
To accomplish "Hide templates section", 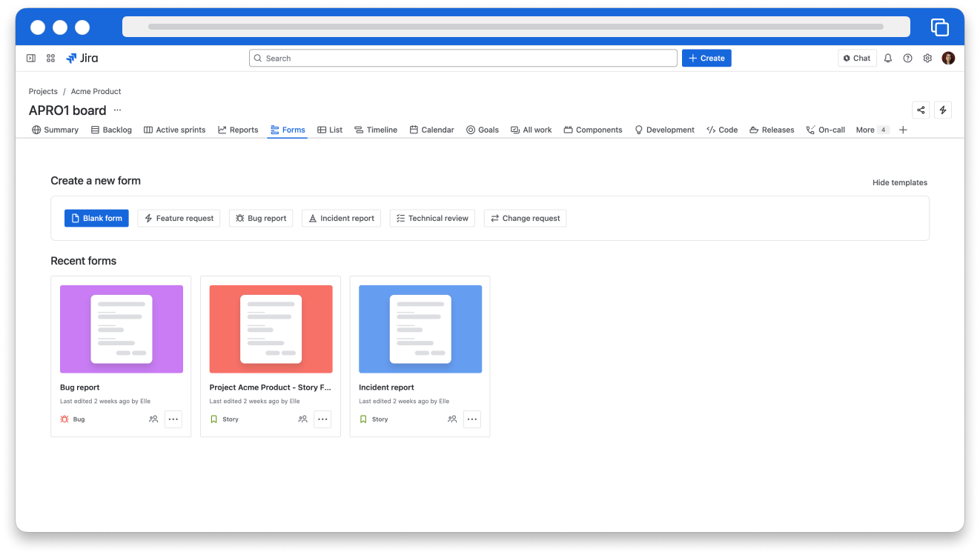I will click(x=899, y=182).
